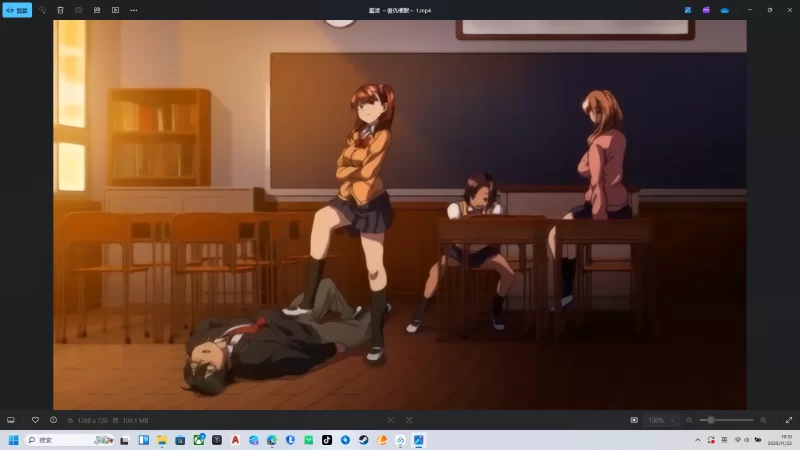The image size is (800, 450).
Task: Click the 1280 x 720 dimensions text
Action: point(92,420)
